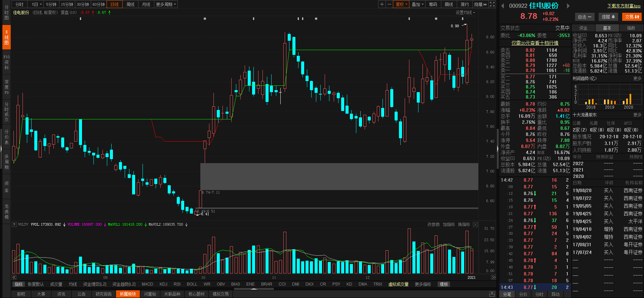The image size is (644, 298).
Task: Select 19/08/20 西南证券 rating row
Action: click(x=607, y=190)
